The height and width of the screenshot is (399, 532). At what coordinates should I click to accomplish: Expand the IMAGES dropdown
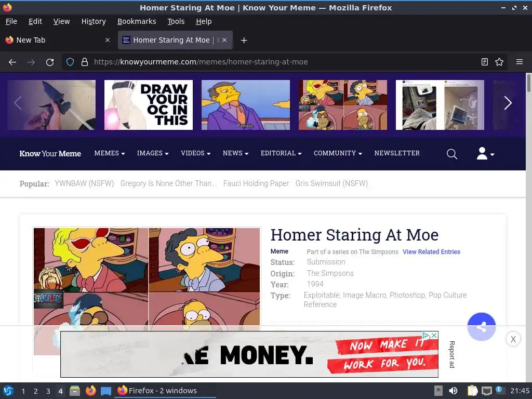tap(153, 153)
